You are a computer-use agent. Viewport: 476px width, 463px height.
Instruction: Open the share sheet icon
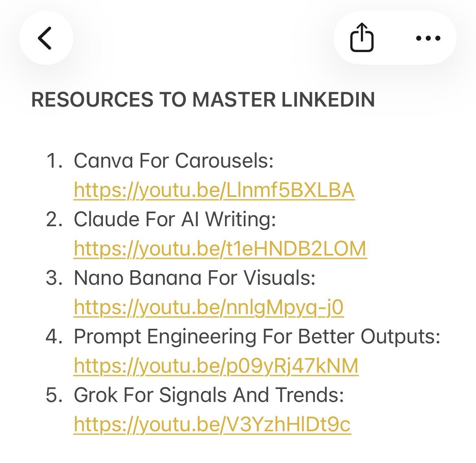click(x=362, y=38)
